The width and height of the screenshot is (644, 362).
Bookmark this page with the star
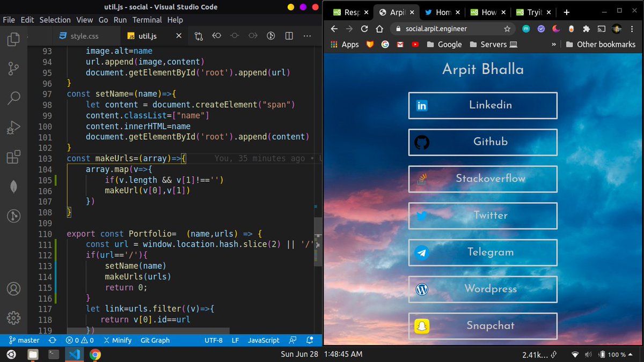tap(507, 29)
